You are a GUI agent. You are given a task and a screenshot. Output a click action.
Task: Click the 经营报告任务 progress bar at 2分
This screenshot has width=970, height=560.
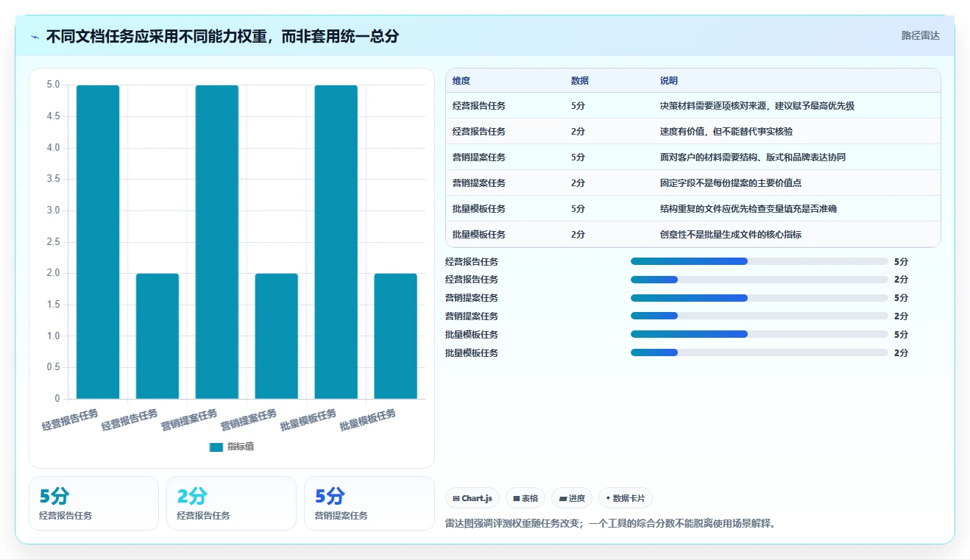(x=760, y=280)
